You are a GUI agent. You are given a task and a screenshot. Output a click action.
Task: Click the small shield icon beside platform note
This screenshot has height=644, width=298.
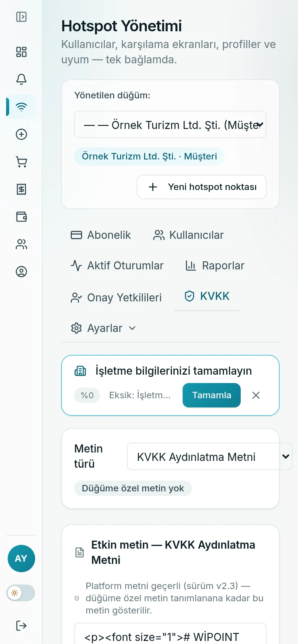77,598
